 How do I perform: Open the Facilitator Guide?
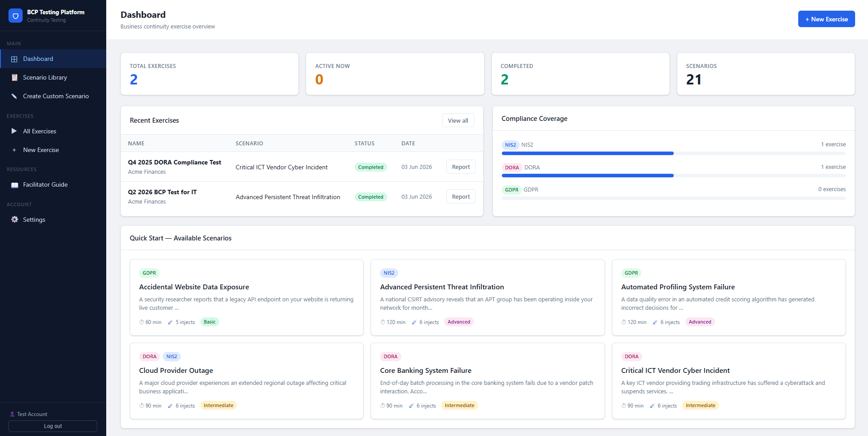[53, 184]
